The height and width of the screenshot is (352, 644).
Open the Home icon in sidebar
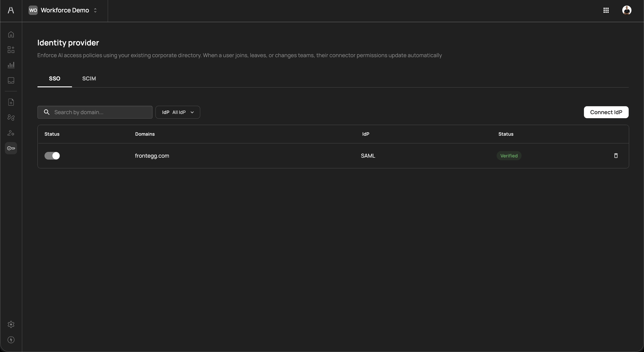11,34
